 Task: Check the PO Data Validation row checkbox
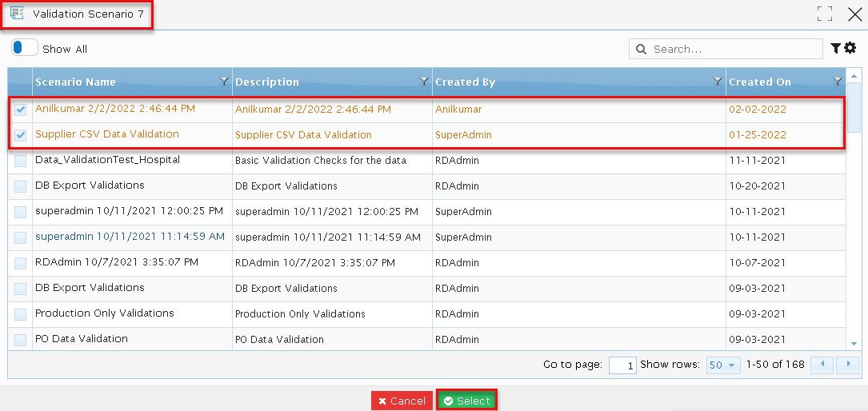tap(21, 340)
